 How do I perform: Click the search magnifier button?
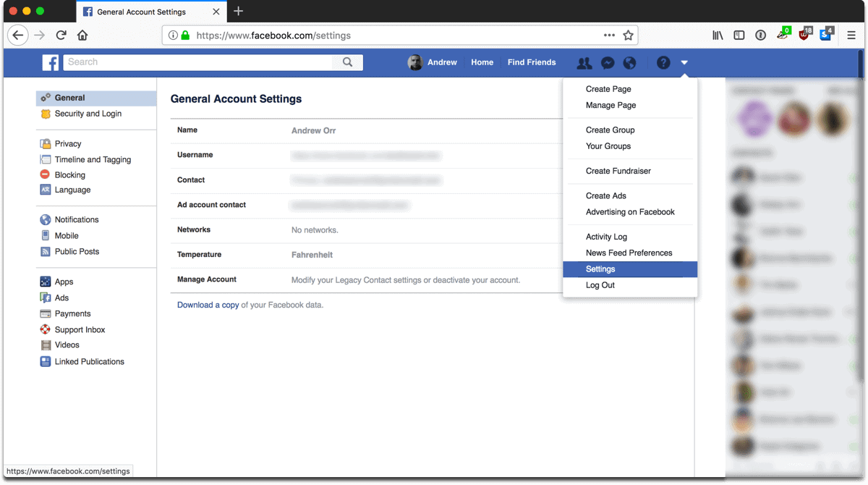(348, 62)
